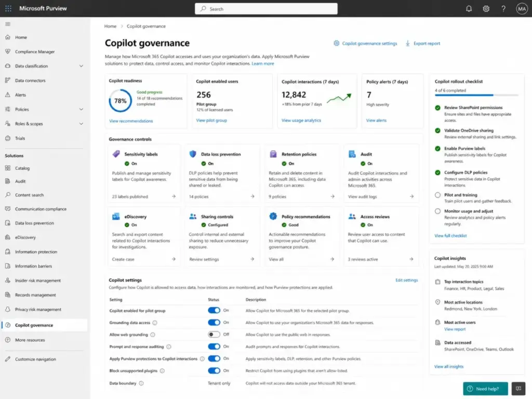Click the Review SharePoint permissions green check
532x399 pixels.
coord(437,108)
